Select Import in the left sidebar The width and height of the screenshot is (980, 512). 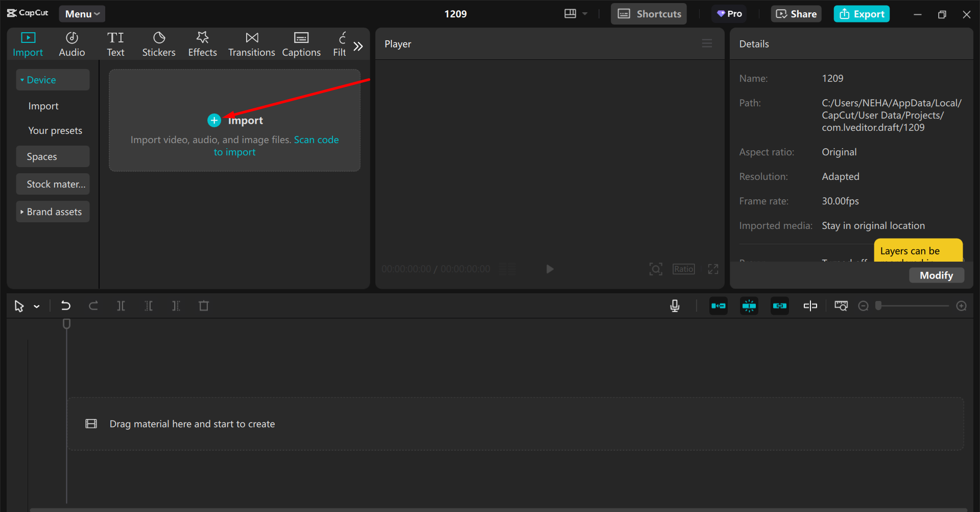43,106
